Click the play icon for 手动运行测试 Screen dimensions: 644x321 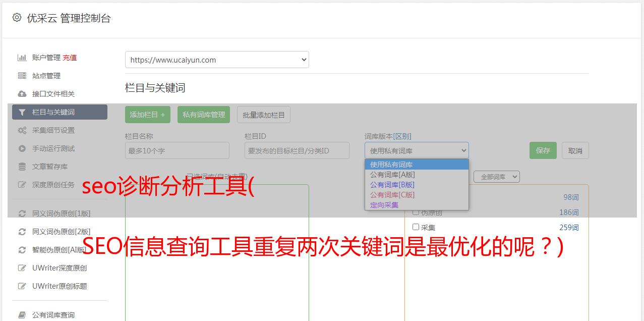tap(22, 148)
